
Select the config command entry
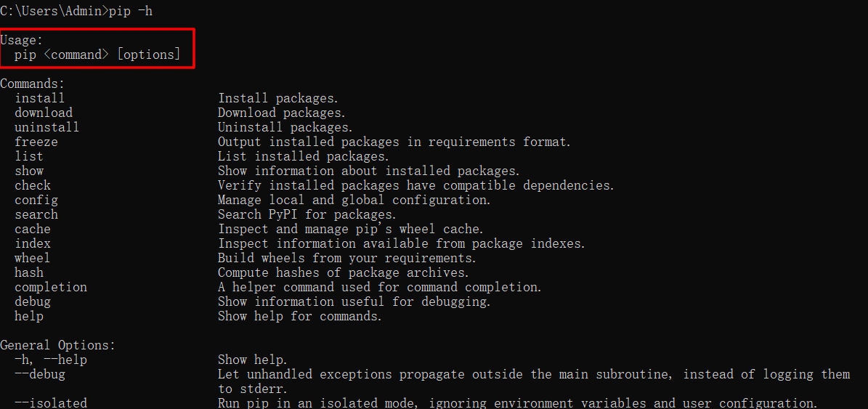36,200
